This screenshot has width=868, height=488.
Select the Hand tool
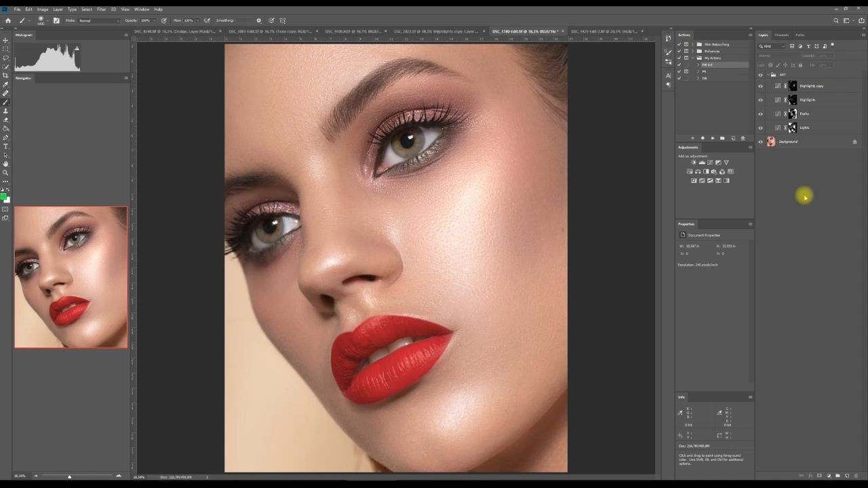(x=5, y=164)
